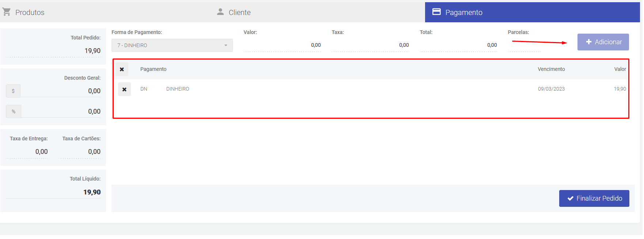The image size is (644, 239).
Task: Open the Forma de Pagamento dropdown
Action: click(172, 45)
